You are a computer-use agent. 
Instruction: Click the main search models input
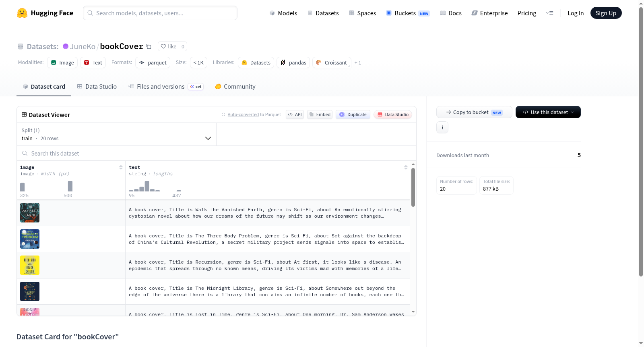point(160,13)
